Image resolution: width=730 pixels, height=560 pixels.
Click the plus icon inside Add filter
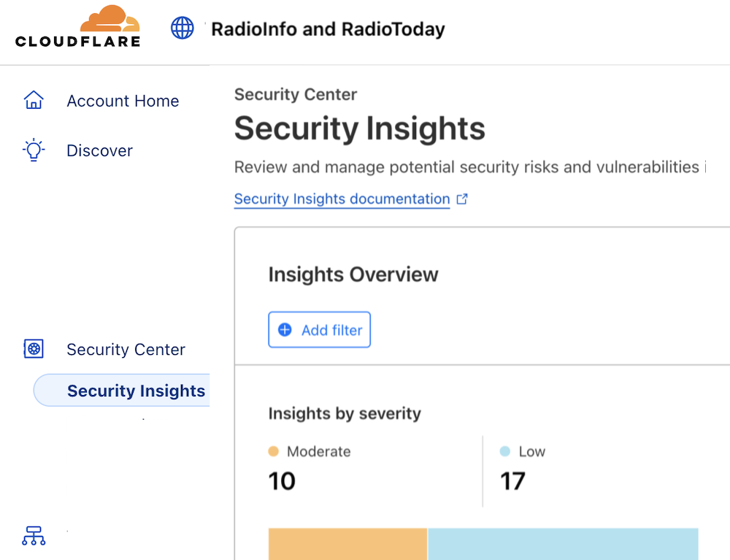tap(285, 329)
